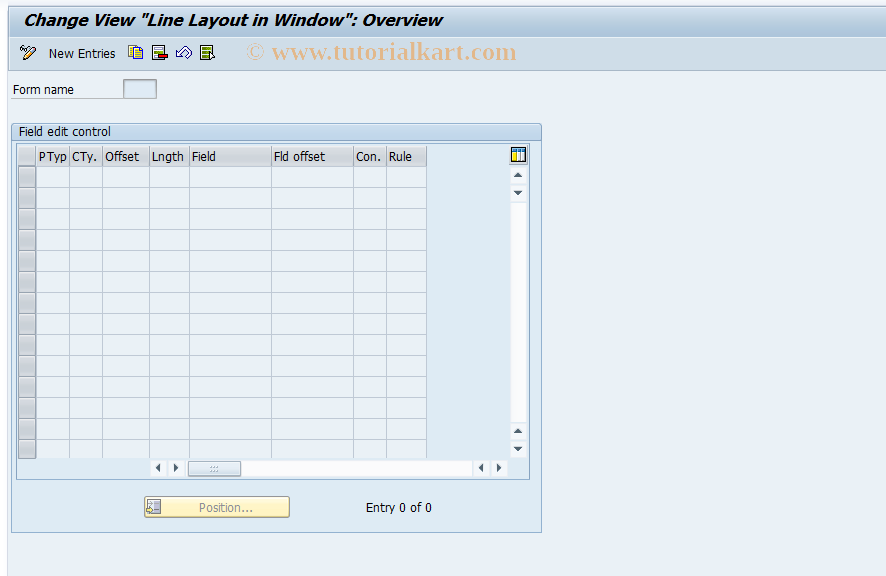Screen dimensions: 886x576
Task: Click the Con. column header
Action: [370, 157]
